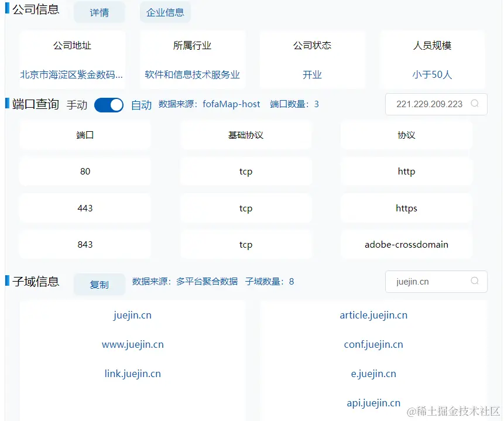The height and width of the screenshot is (421, 504).
Task: Click the 自动 mode label
Action: point(142,105)
